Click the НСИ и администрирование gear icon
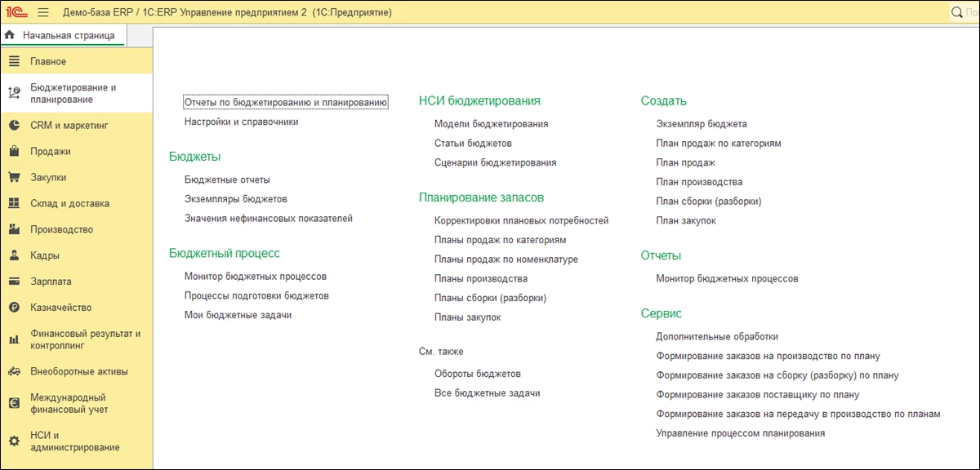Viewport: 980px width, 470px height. tap(14, 441)
